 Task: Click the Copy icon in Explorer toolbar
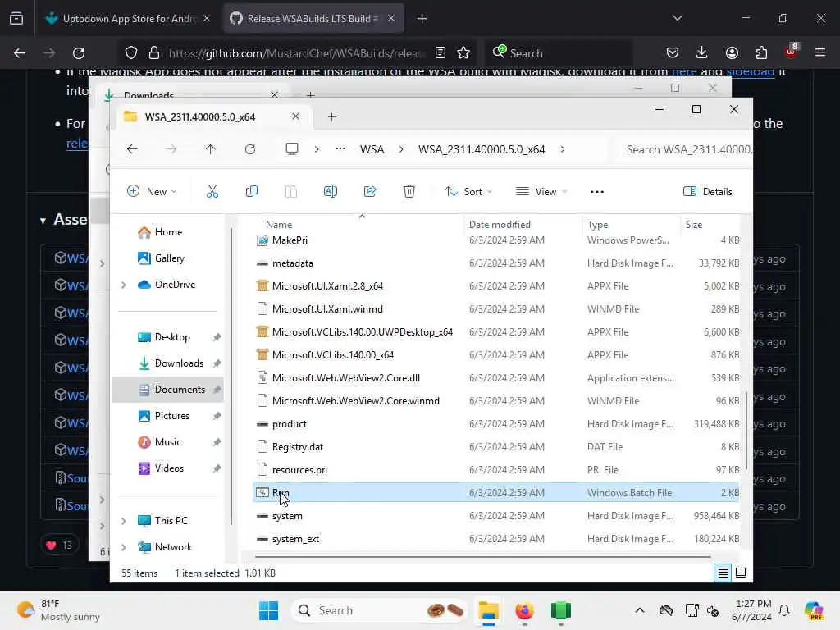[x=251, y=191]
